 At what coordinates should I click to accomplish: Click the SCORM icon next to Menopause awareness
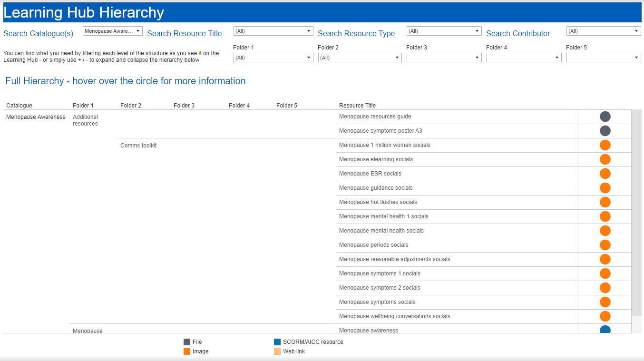coord(604,328)
